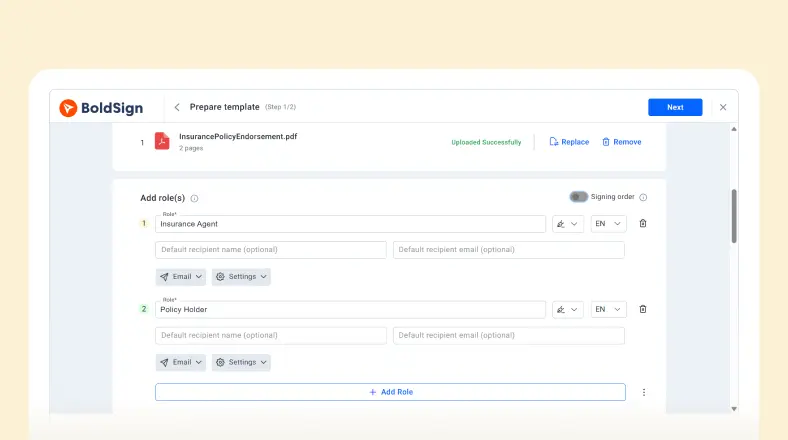This screenshot has width=788, height=440.
Task: Open Email delivery dropdown for Insurance Agent
Action: point(181,277)
